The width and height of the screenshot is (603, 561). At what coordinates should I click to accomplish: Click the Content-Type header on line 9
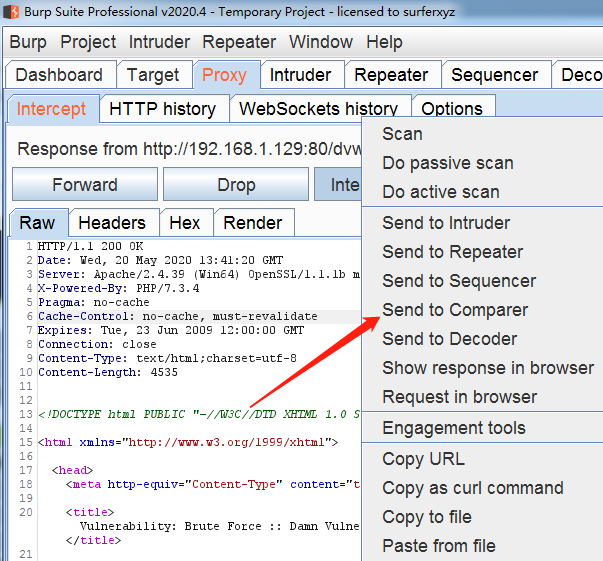(x=167, y=358)
